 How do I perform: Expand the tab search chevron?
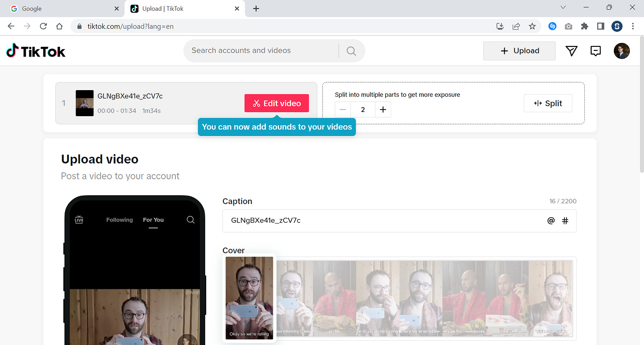pos(563,8)
